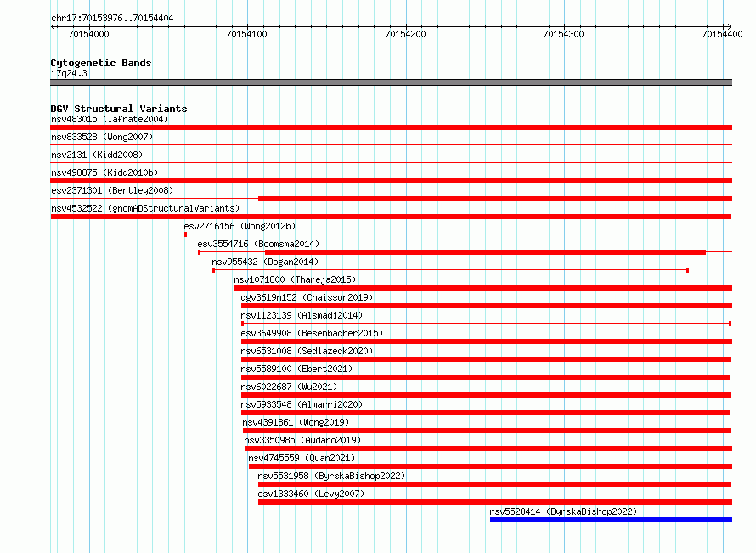Select esv2716156 (Wong2012b) variant label
Screen dimensions: 756x553
click(240, 226)
